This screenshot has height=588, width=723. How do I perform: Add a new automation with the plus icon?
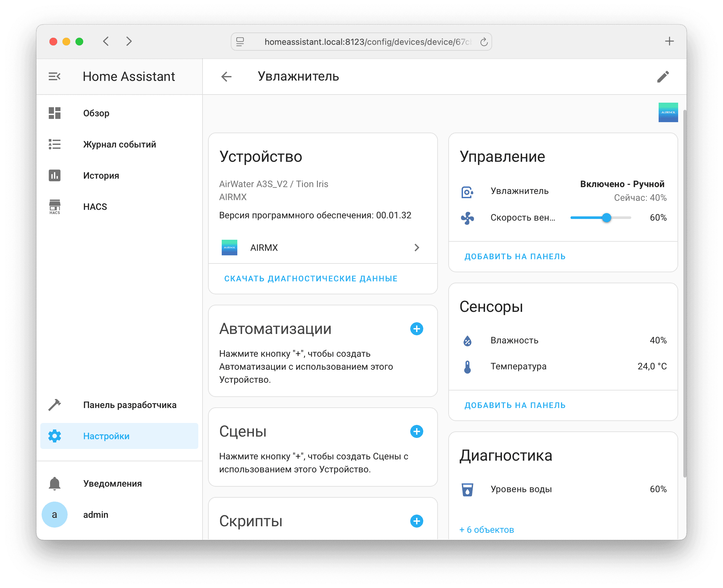coord(416,329)
